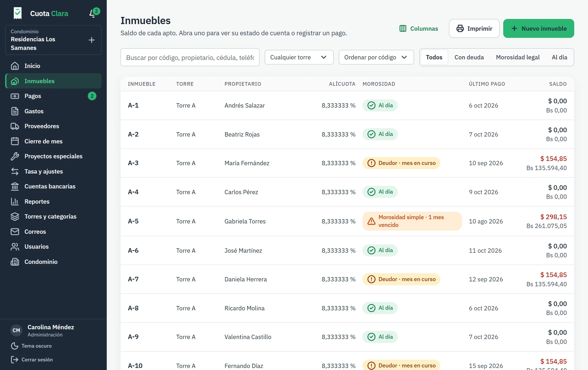Open the Ordenar por código dropdown
Image resolution: width=588 pixels, height=370 pixels.
[376, 57]
